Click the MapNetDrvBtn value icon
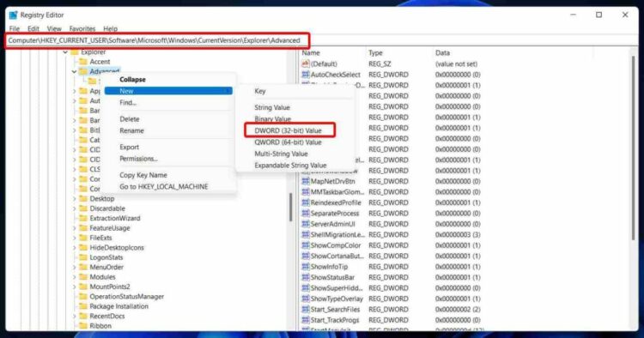 coord(305,181)
